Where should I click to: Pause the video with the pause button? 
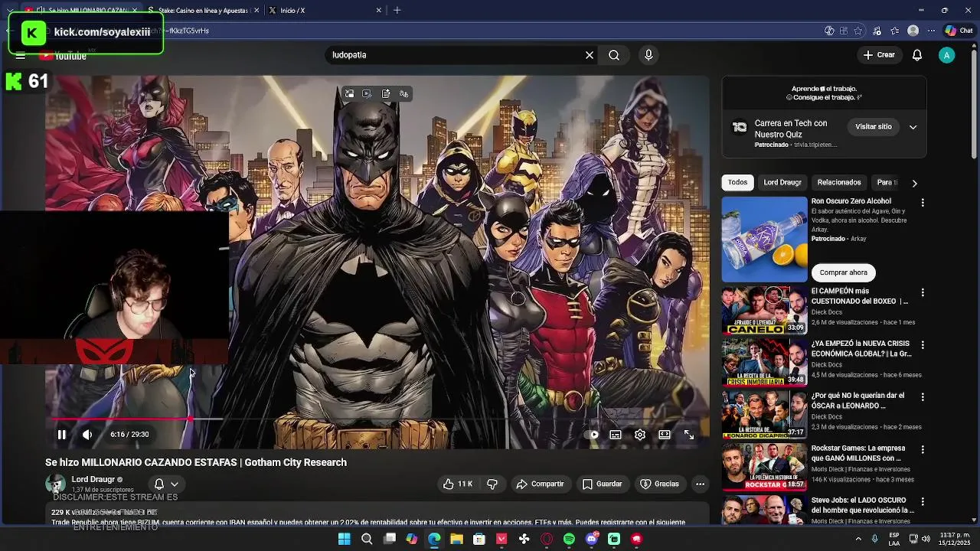[61, 435]
